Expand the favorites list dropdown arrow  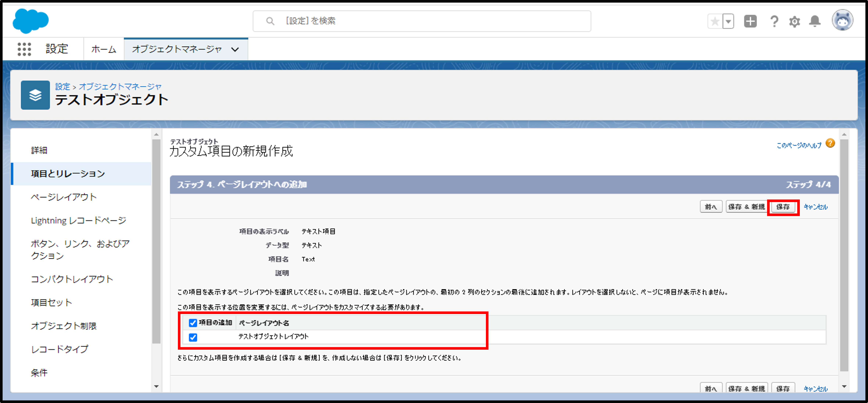728,22
